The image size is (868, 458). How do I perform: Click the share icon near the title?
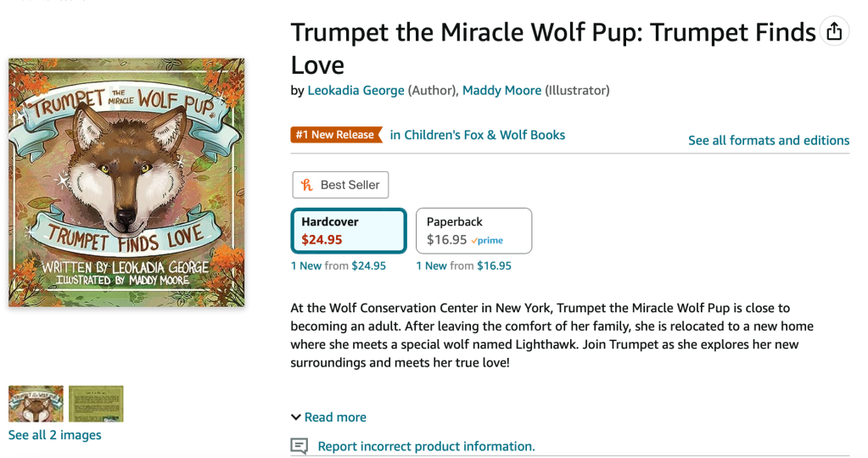tap(834, 31)
